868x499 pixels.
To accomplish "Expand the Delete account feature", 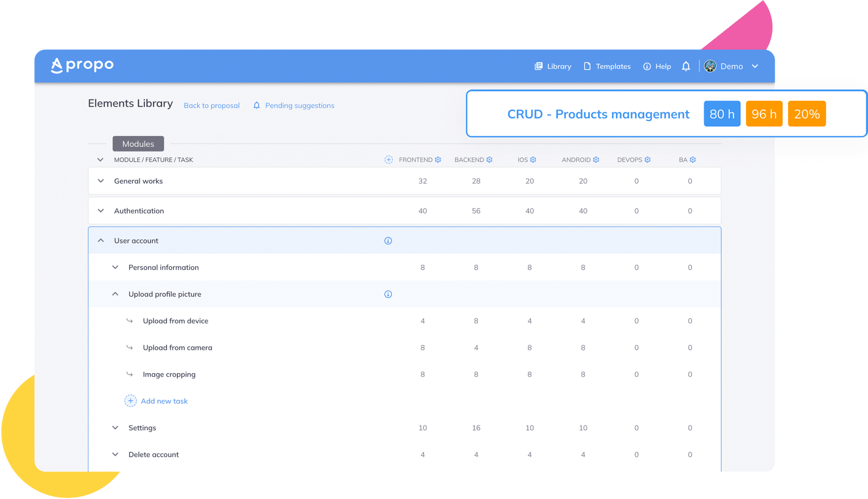I will tap(115, 454).
